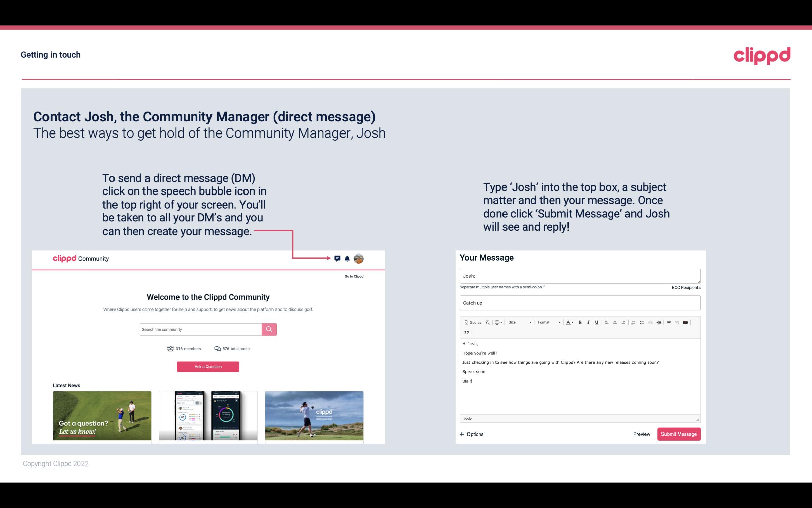Click the Ask a Question menu button
812x508 pixels.
point(207,366)
